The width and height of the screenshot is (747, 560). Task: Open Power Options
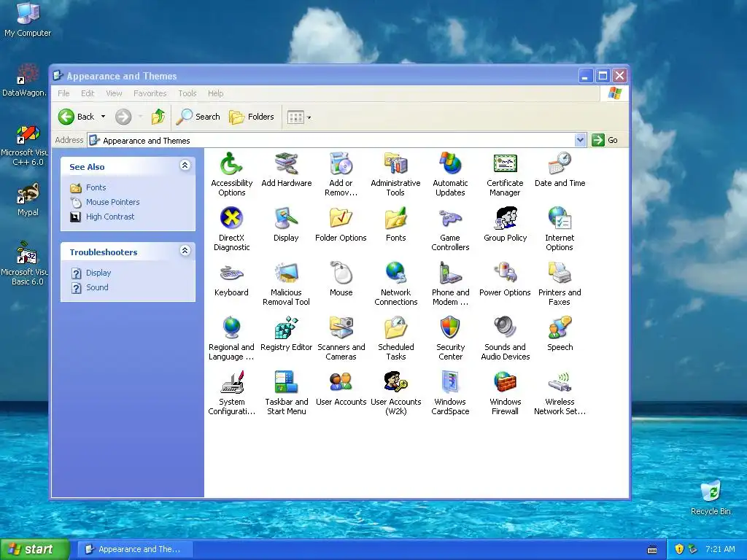tap(505, 279)
